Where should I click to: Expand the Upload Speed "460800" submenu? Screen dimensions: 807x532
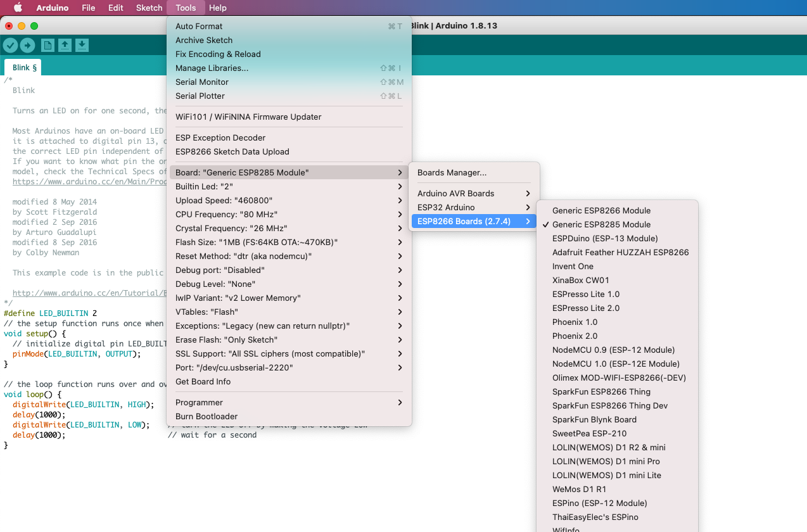point(289,200)
